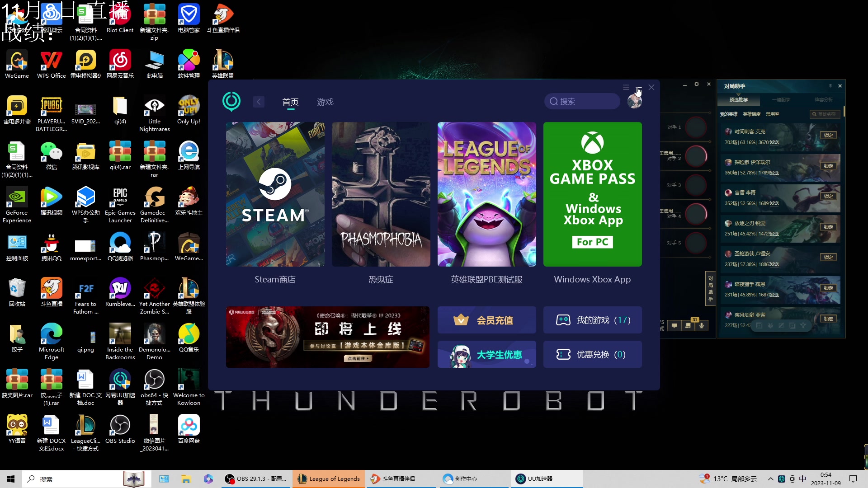Open 我的游戏 (17)
The height and width of the screenshot is (488, 868).
pyautogui.click(x=592, y=320)
